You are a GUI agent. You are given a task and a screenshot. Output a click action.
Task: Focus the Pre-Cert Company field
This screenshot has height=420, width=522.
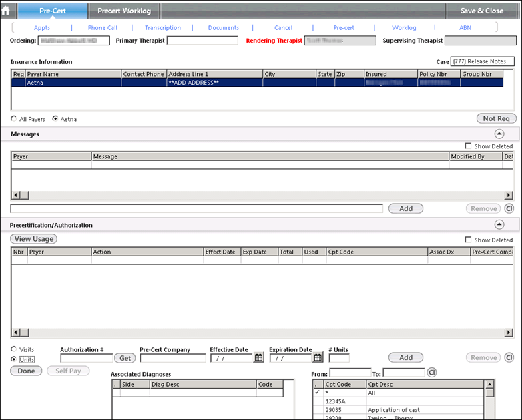point(173,358)
